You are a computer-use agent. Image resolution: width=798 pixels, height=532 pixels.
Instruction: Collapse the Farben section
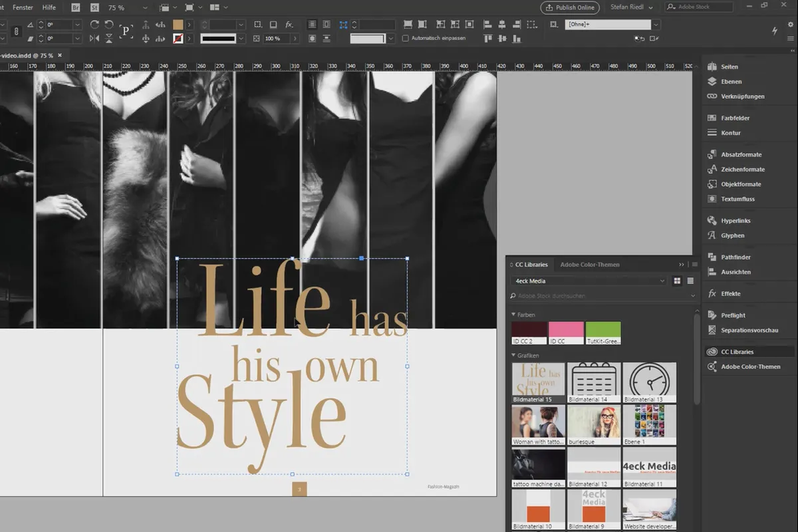[513, 315]
